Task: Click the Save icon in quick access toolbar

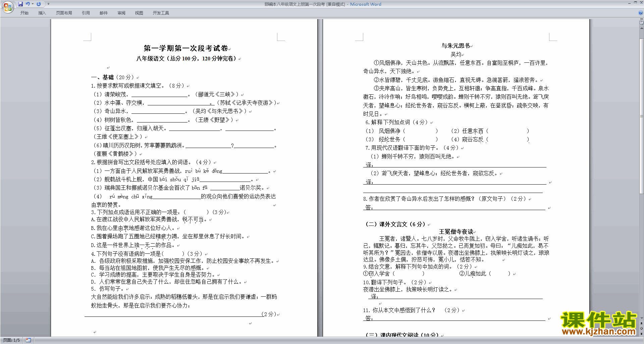Action: [x=20, y=4]
